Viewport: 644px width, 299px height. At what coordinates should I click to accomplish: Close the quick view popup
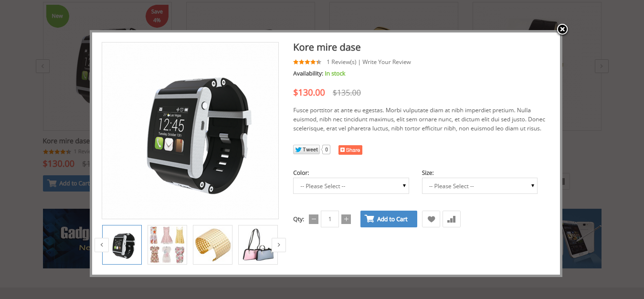click(x=562, y=30)
